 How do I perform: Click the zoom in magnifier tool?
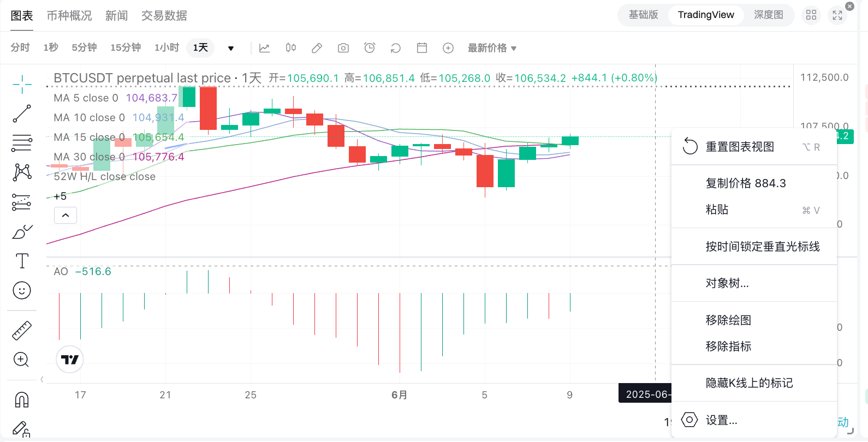click(x=21, y=360)
